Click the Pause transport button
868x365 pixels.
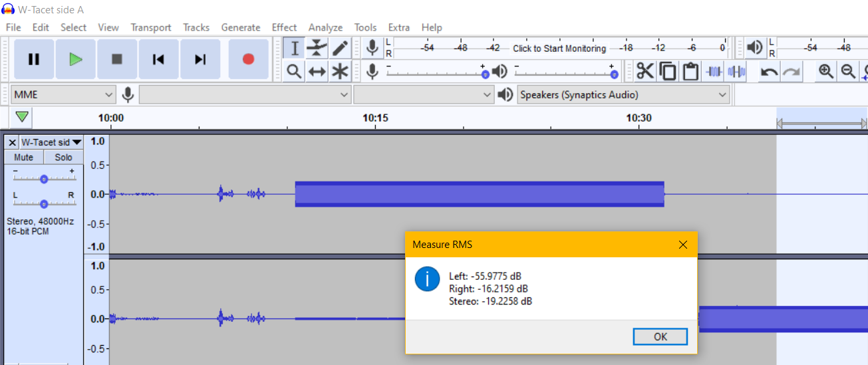34,59
